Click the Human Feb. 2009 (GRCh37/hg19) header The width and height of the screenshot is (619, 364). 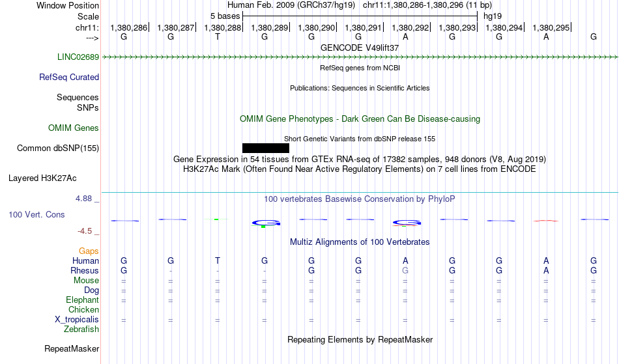point(291,5)
